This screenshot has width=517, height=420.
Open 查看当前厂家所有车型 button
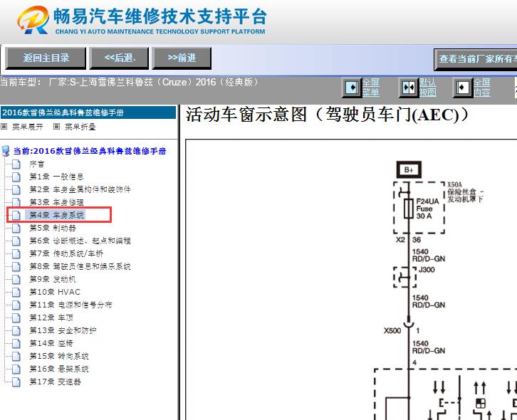coord(476,59)
